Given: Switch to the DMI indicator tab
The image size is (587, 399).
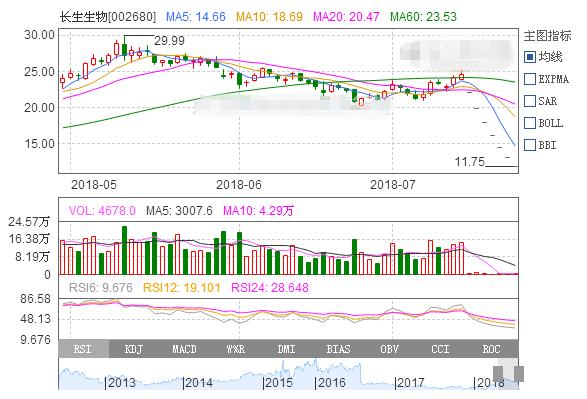Looking at the screenshot, I should 286,349.
